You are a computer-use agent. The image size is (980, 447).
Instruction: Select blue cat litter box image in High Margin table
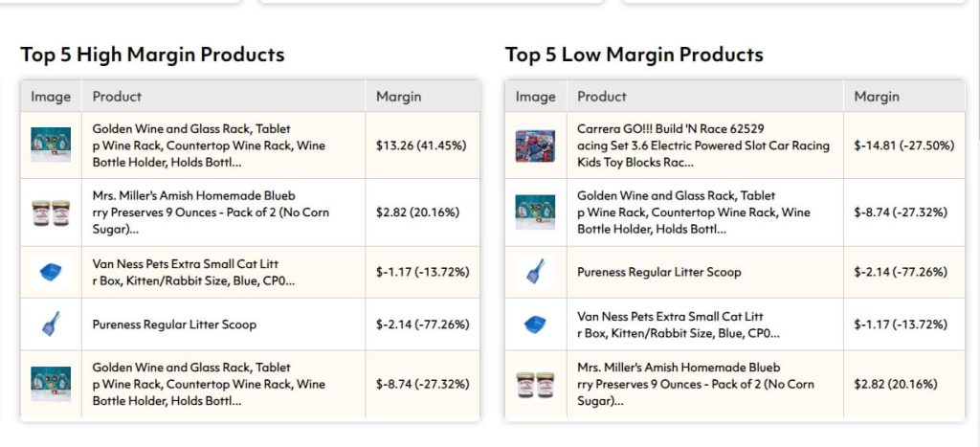(x=51, y=272)
